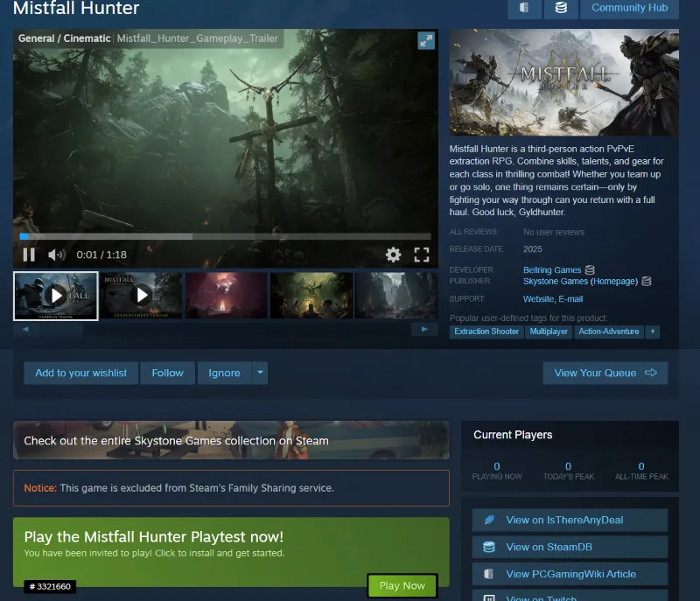Image resolution: width=700 pixels, height=601 pixels.
Task: Click the right arrow of thumbnail strip
Action: pos(424,329)
